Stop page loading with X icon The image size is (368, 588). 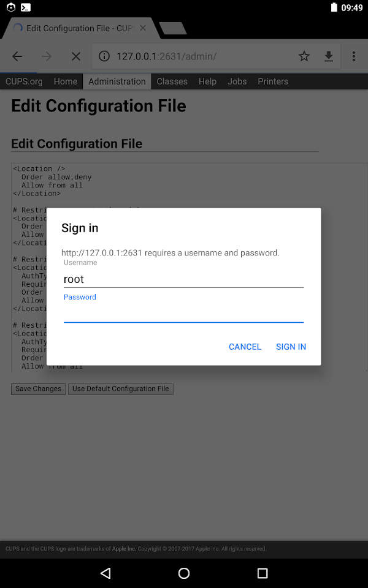(x=76, y=56)
